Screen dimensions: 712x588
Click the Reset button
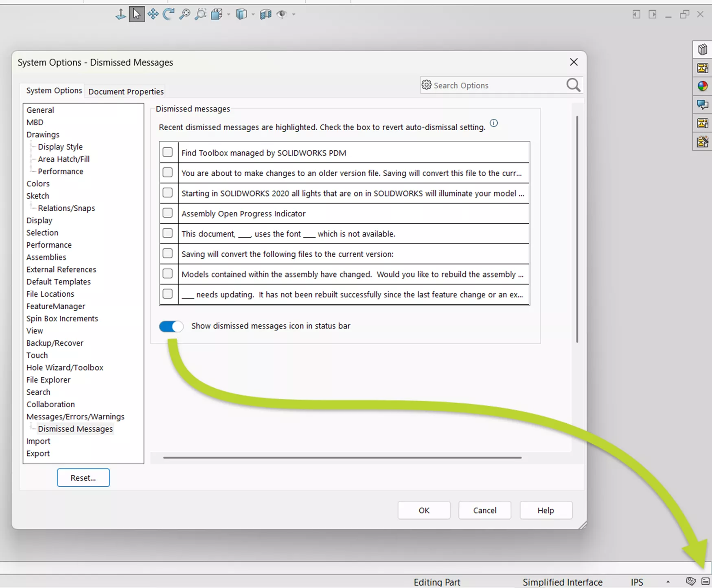click(x=83, y=477)
